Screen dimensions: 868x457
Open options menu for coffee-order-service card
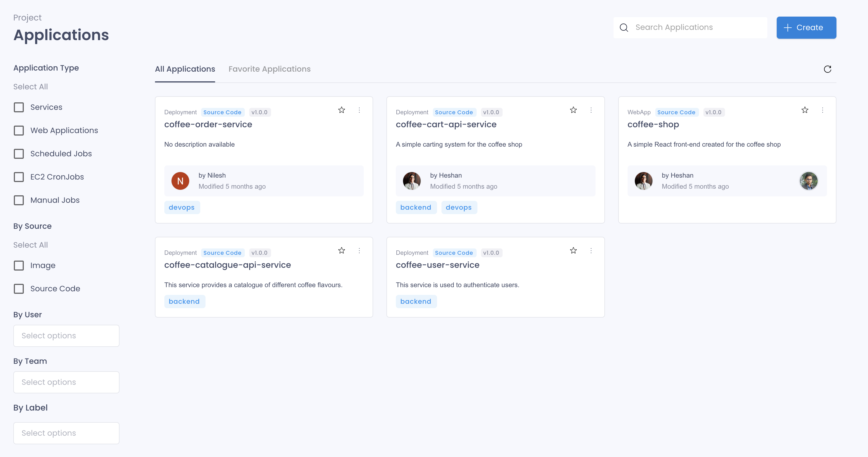tap(359, 110)
